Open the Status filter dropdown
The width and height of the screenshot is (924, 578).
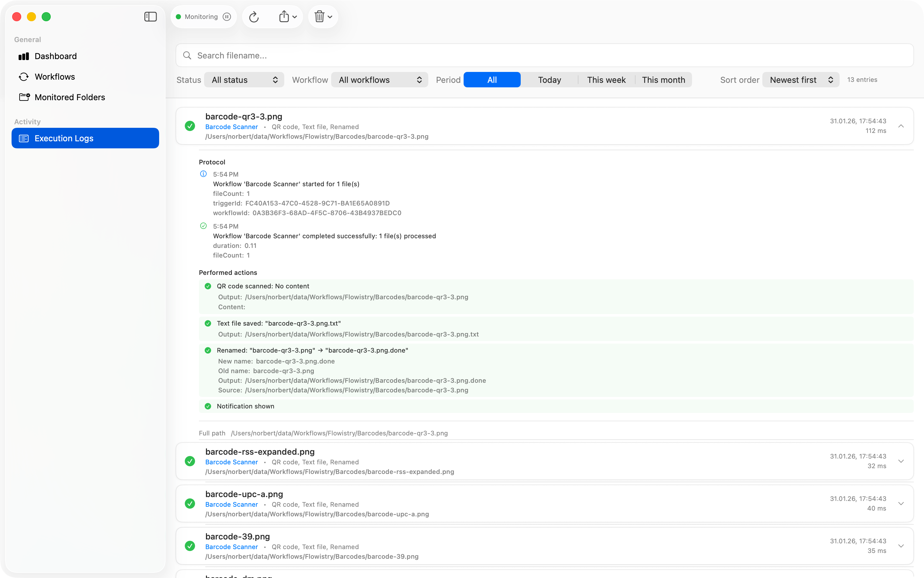click(x=244, y=80)
